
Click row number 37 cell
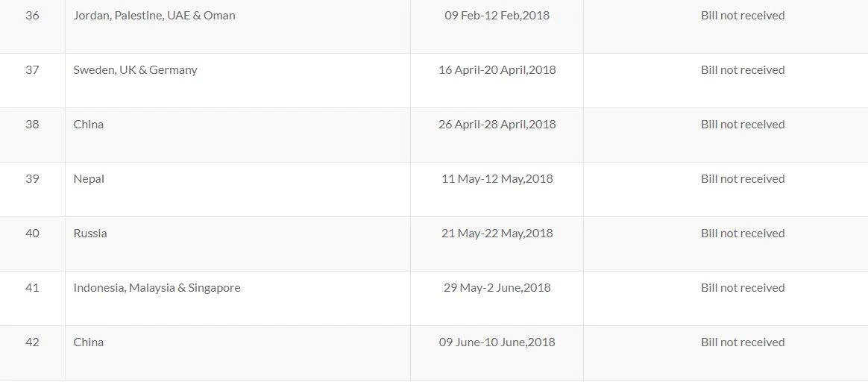pyautogui.click(x=32, y=69)
